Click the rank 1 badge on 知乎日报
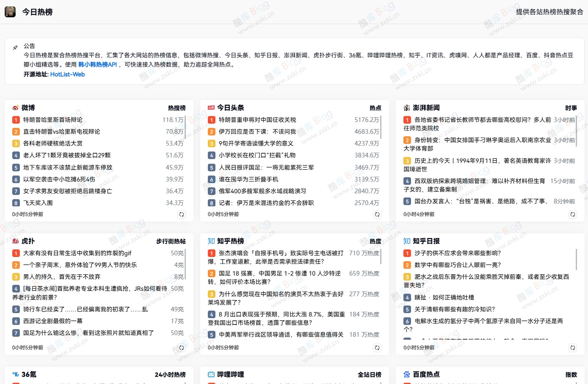This screenshot has width=588, height=384. (x=407, y=253)
